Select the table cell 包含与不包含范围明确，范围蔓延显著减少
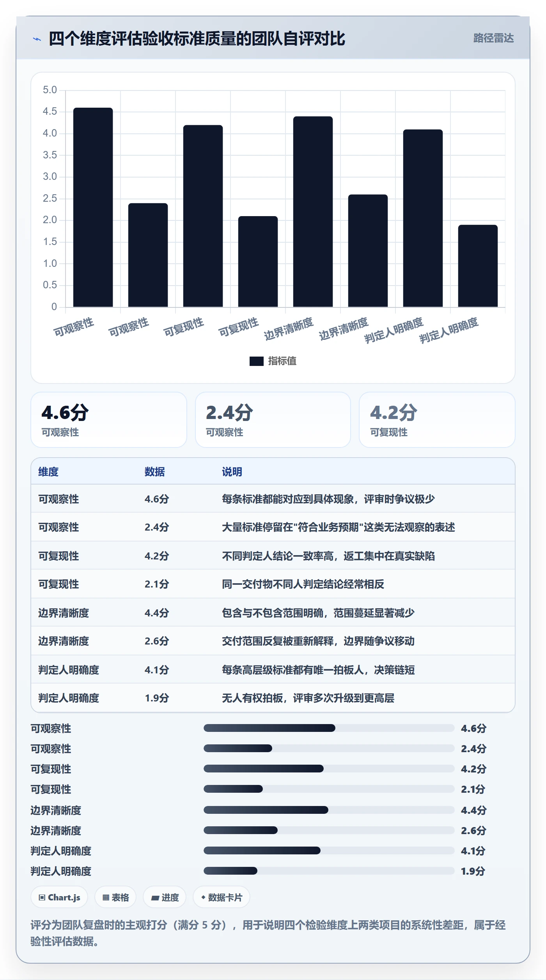The image size is (546, 980). coord(318,613)
